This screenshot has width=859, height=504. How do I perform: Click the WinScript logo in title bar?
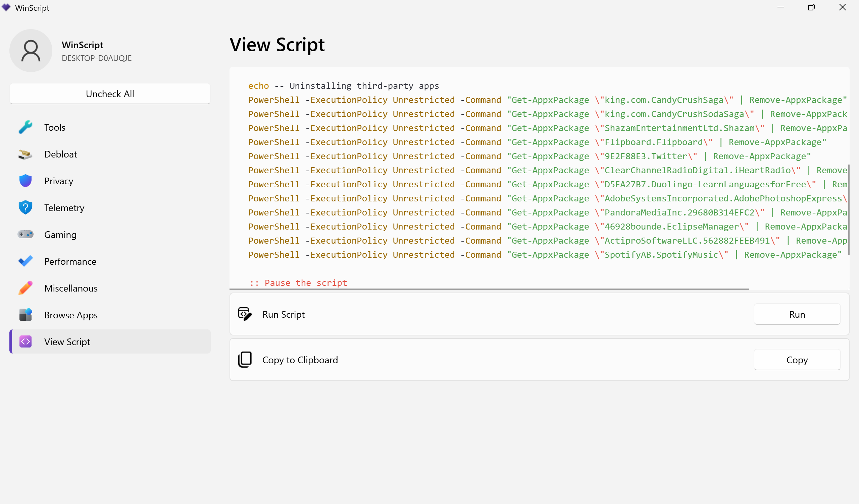click(x=6, y=7)
